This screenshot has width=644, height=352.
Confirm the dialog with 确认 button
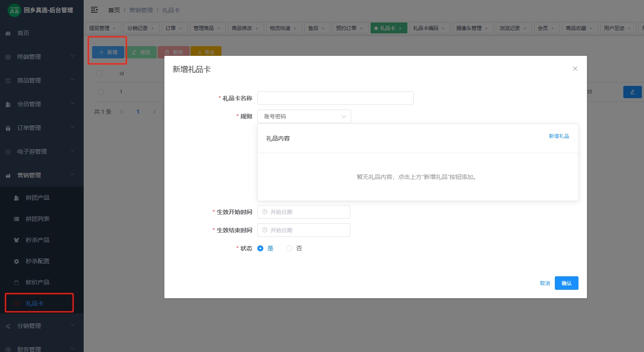566,283
